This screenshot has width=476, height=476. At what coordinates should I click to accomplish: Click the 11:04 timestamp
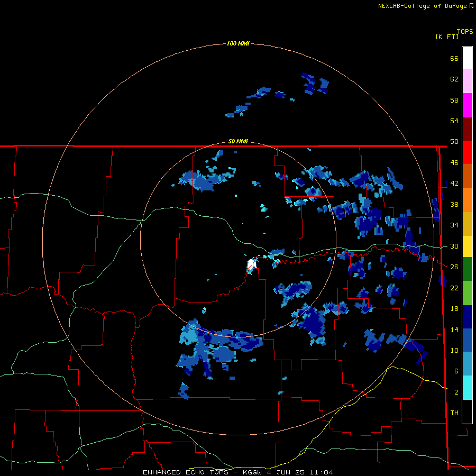321,472
